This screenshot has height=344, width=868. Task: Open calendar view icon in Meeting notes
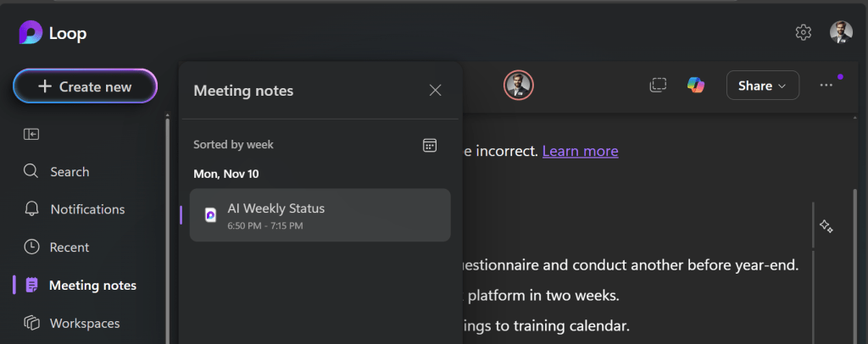click(x=430, y=145)
